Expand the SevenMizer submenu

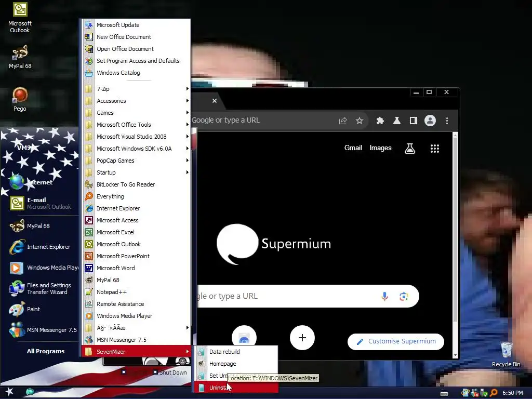pyautogui.click(x=136, y=352)
